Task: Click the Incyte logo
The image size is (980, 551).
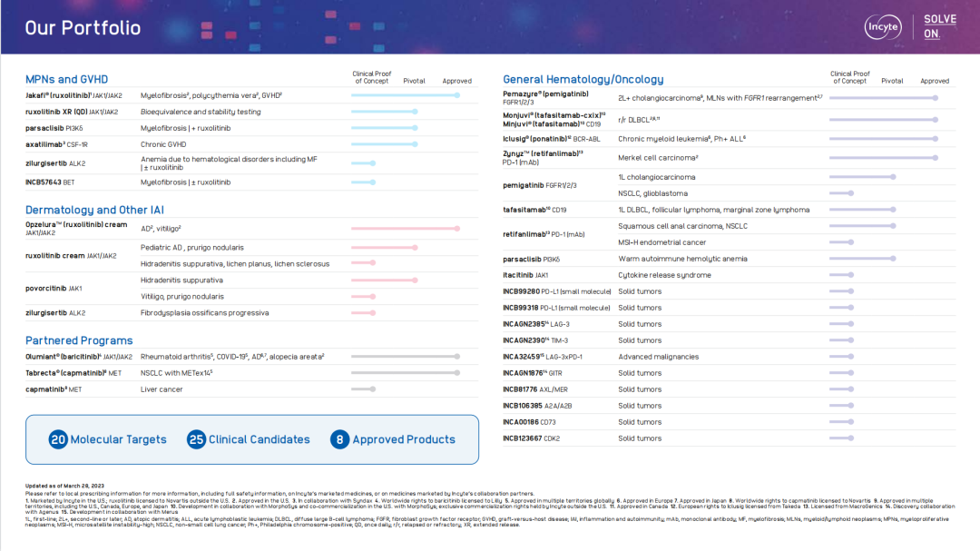Action: click(881, 27)
